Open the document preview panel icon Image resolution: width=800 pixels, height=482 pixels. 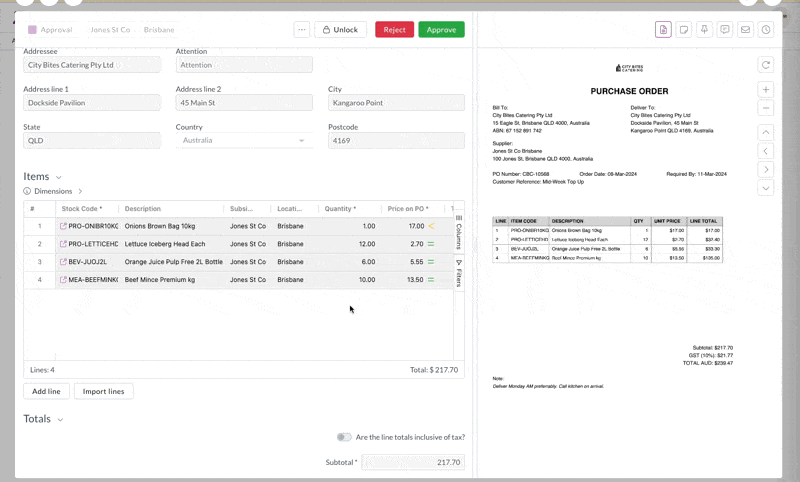[663, 30]
